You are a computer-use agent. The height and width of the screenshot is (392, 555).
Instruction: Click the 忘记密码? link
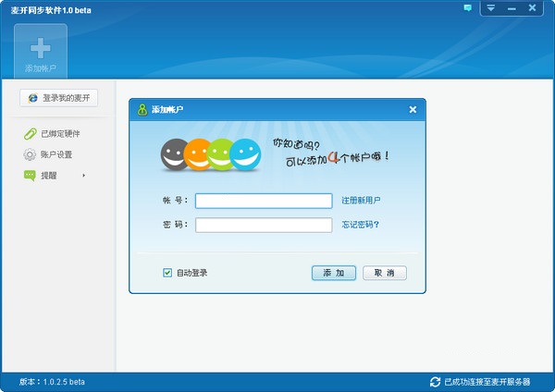(360, 225)
